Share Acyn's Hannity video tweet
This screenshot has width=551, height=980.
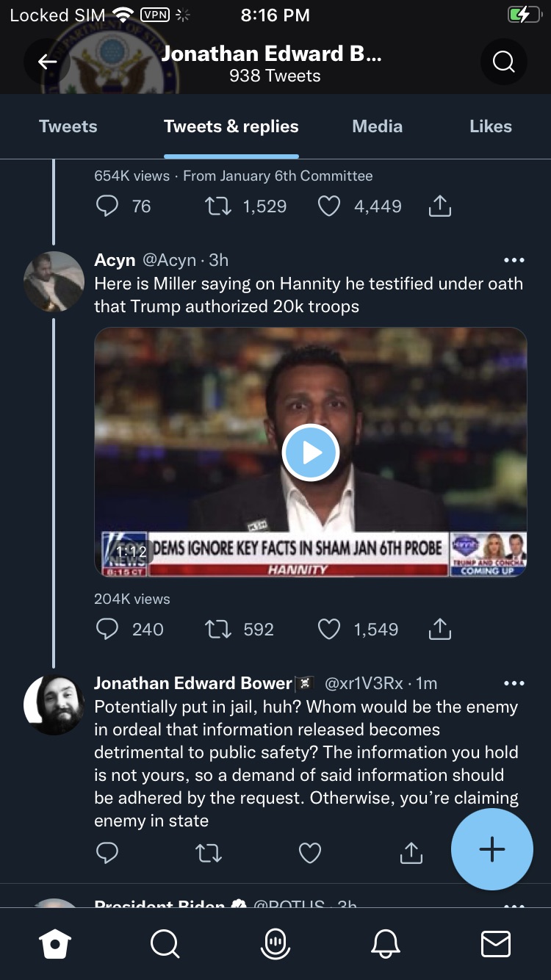[439, 630]
